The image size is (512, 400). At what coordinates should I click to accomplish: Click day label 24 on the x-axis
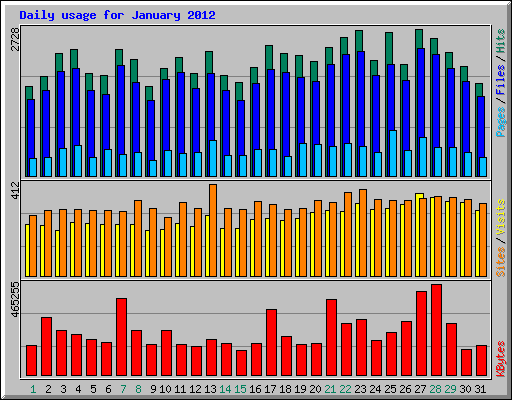375,389
